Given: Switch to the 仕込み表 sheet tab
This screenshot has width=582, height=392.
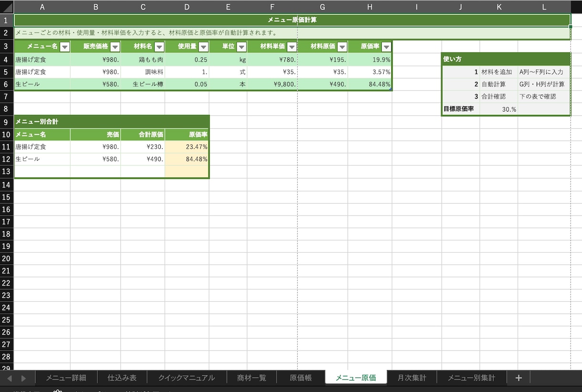Looking at the screenshot, I should pos(122,378).
